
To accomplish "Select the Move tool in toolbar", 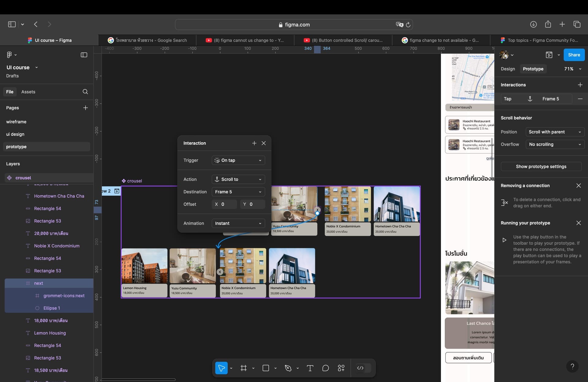I will pyautogui.click(x=221, y=368).
